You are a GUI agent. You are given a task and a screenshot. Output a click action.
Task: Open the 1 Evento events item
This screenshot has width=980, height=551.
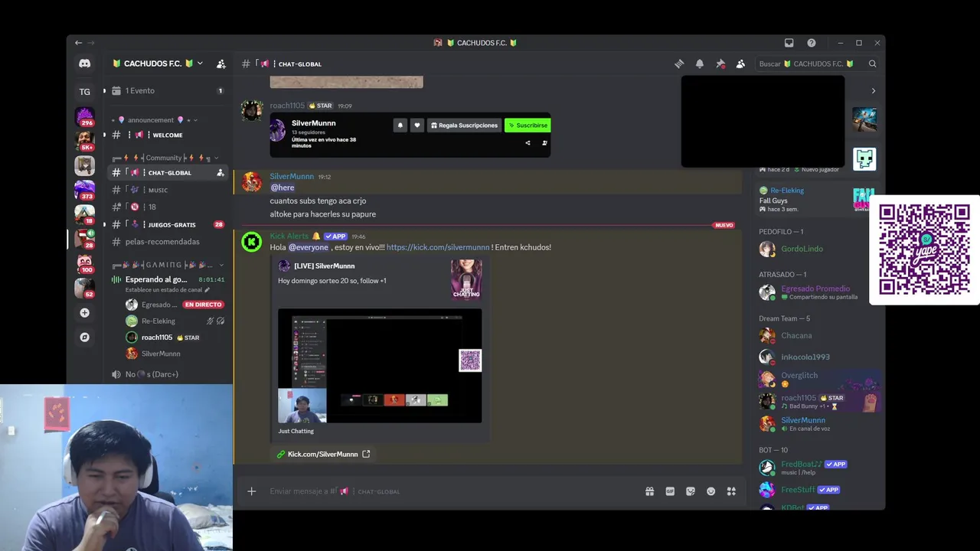click(x=168, y=91)
